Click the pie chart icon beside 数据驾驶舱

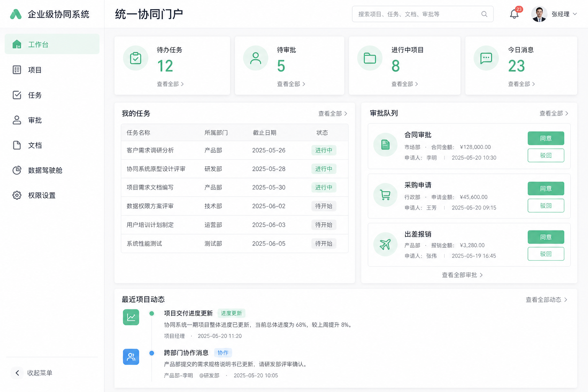coord(17,170)
